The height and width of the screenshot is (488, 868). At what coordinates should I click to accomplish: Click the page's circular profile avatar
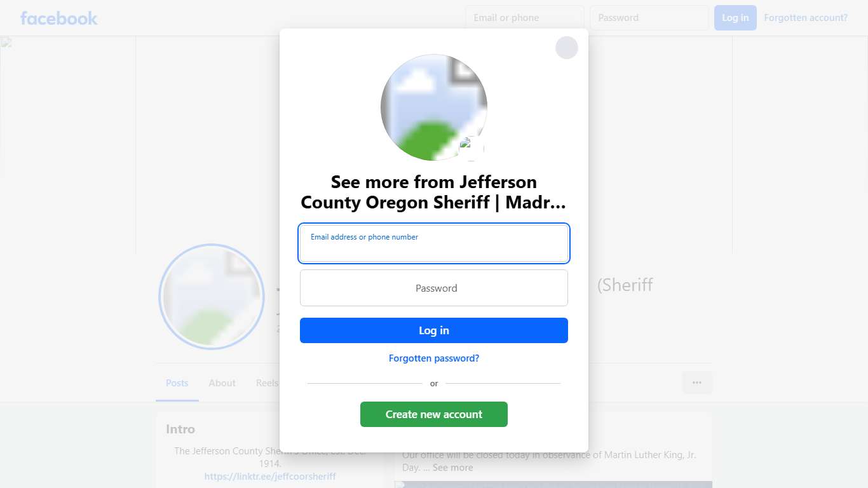[x=212, y=297]
